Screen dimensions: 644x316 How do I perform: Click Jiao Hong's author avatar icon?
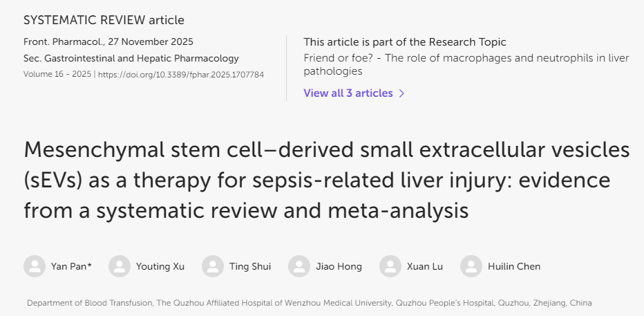299,266
